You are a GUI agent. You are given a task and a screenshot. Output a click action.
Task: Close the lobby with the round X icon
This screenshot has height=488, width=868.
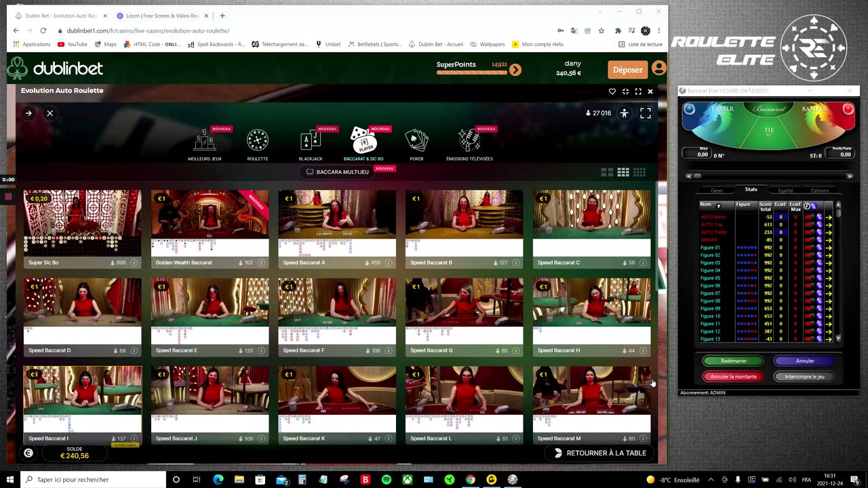point(50,113)
